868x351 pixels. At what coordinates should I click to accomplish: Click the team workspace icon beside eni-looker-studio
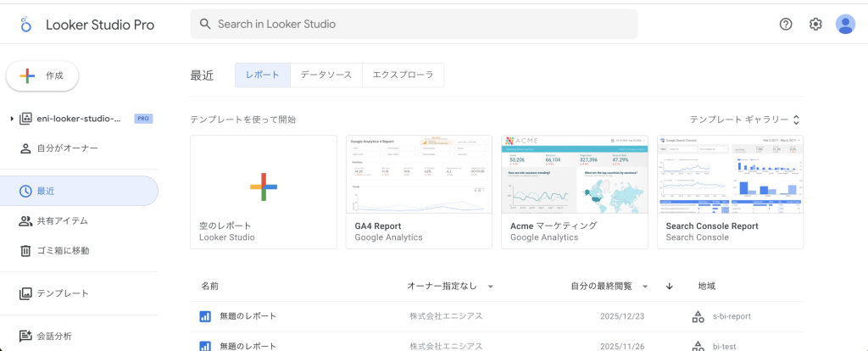25,119
